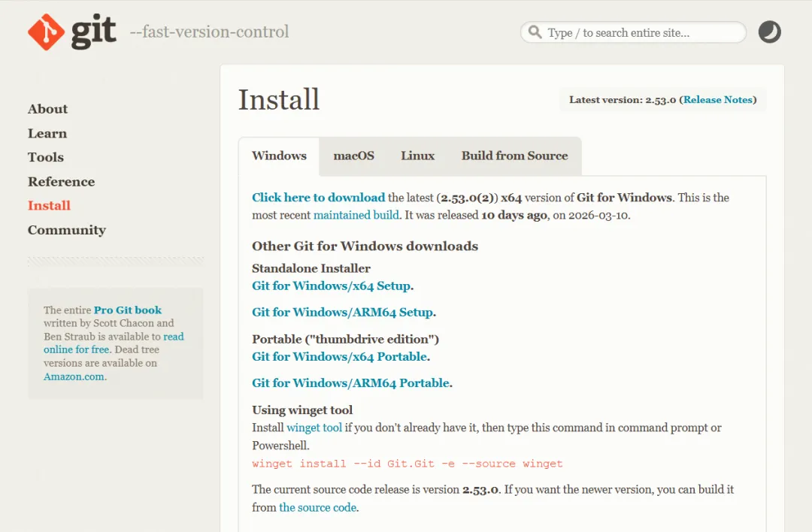
Task: Open the Tools sidebar item
Action: [46, 157]
